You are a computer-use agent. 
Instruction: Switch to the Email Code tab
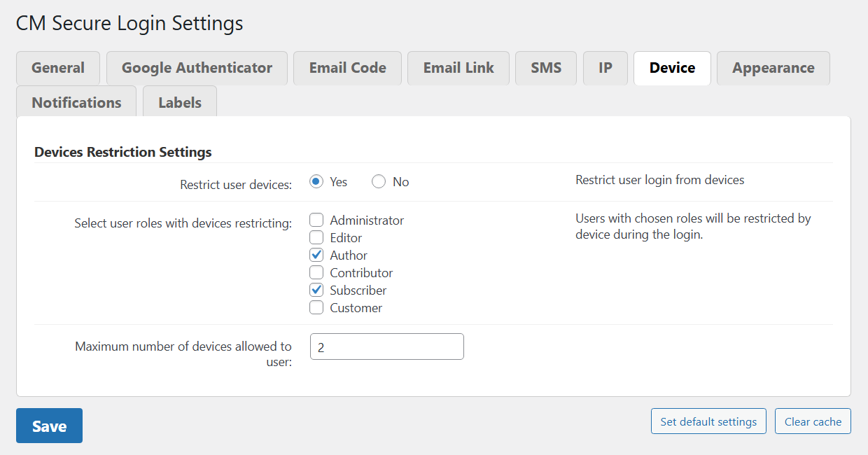[347, 68]
